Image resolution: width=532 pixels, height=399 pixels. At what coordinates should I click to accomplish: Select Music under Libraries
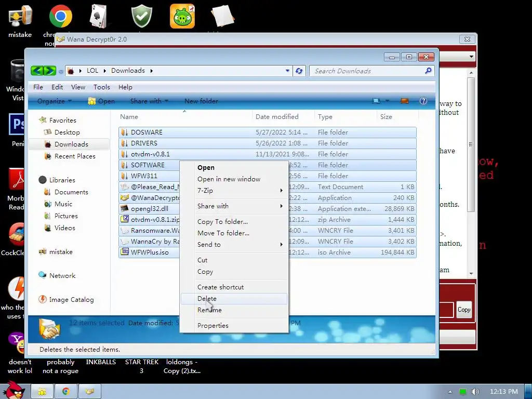tap(63, 204)
